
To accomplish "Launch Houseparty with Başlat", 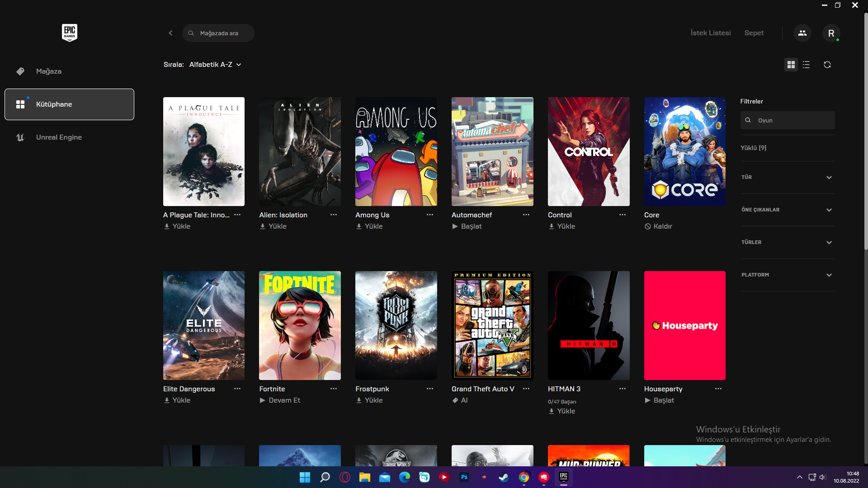I will 659,400.
